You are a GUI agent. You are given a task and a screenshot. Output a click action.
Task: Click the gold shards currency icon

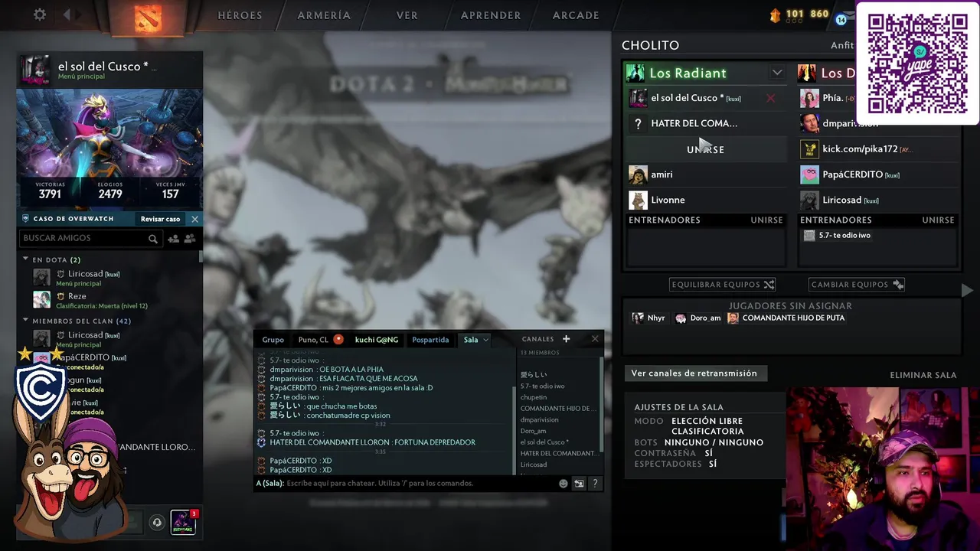(x=775, y=15)
